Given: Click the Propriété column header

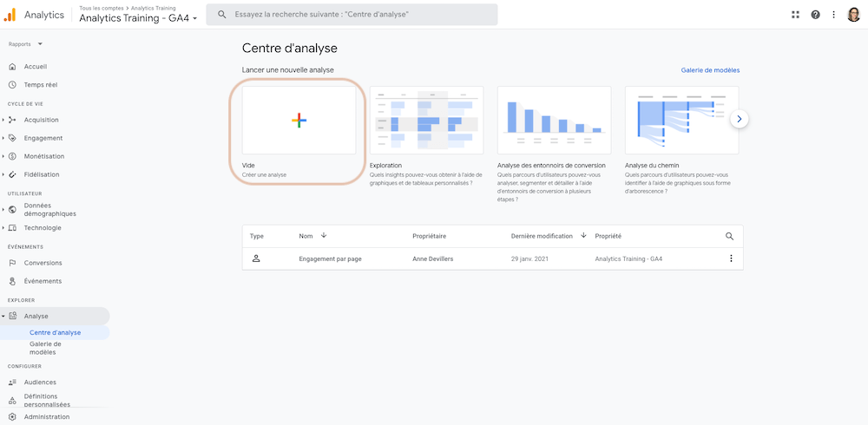Looking at the screenshot, I should (608, 236).
